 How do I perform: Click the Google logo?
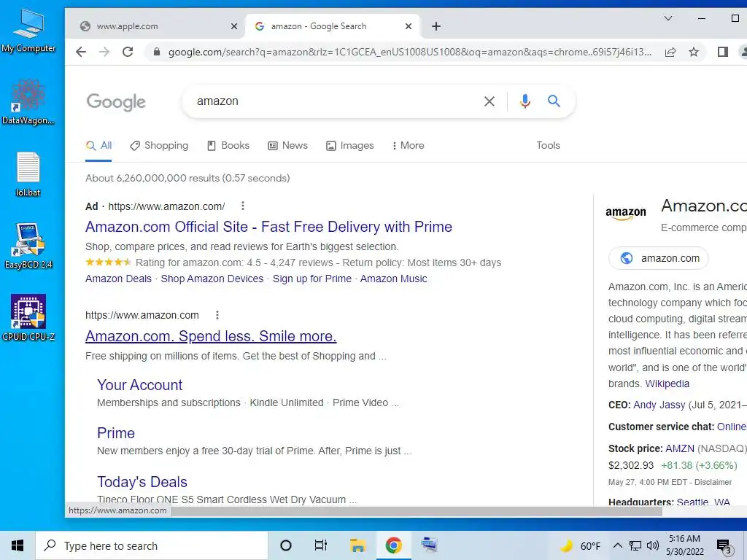pyautogui.click(x=116, y=102)
